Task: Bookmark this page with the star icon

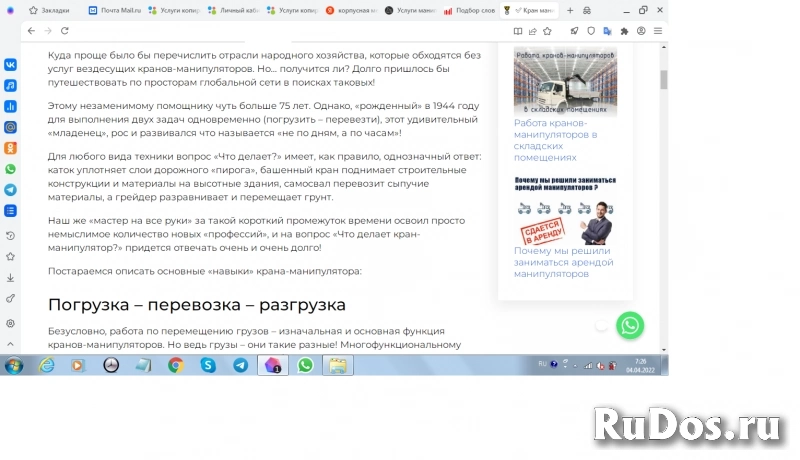Action: pos(547,31)
